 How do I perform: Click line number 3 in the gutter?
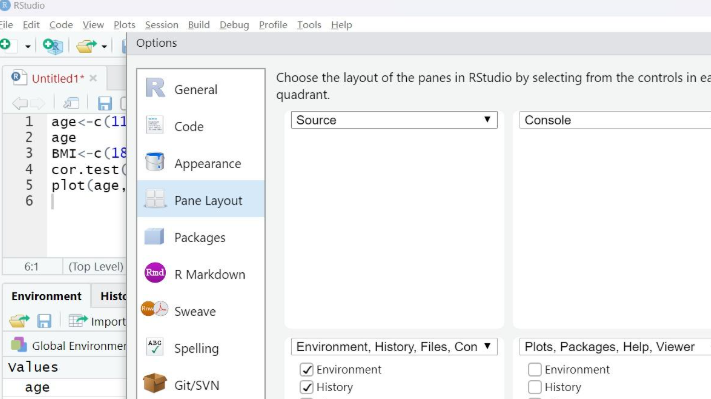coord(29,153)
